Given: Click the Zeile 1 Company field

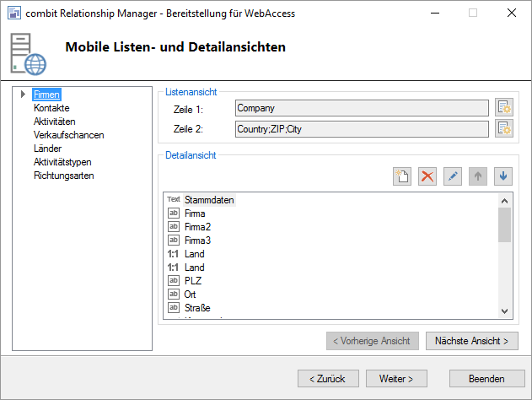Looking at the screenshot, I should (362, 108).
